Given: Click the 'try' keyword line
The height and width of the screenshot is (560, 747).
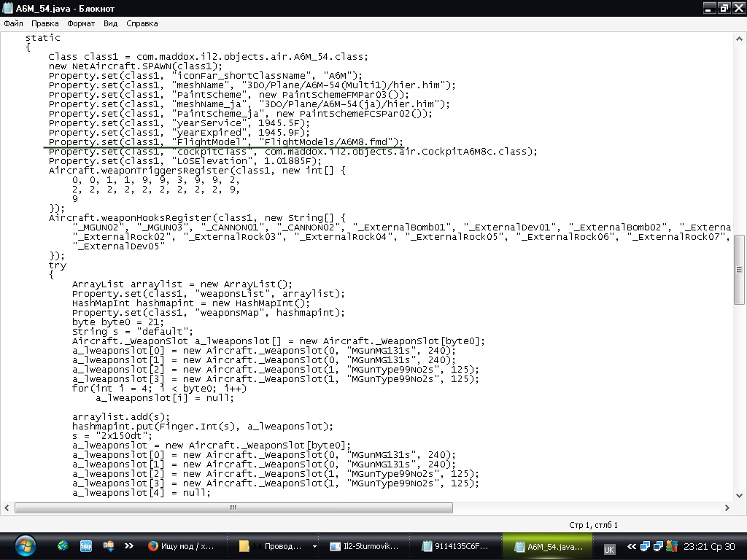Looking at the screenshot, I should tap(58, 265).
